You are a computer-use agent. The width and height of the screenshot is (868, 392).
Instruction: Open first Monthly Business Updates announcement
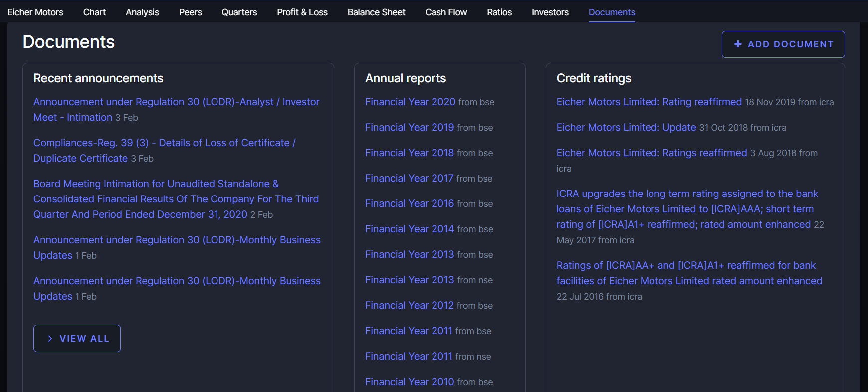(177, 247)
